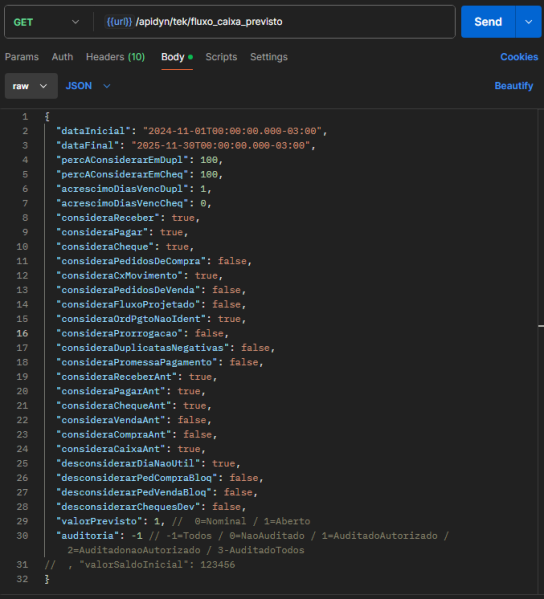Click line number 16 in the gutter
This screenshot has width=544, height=599.
pyautogui.click(x=22, y=334)
